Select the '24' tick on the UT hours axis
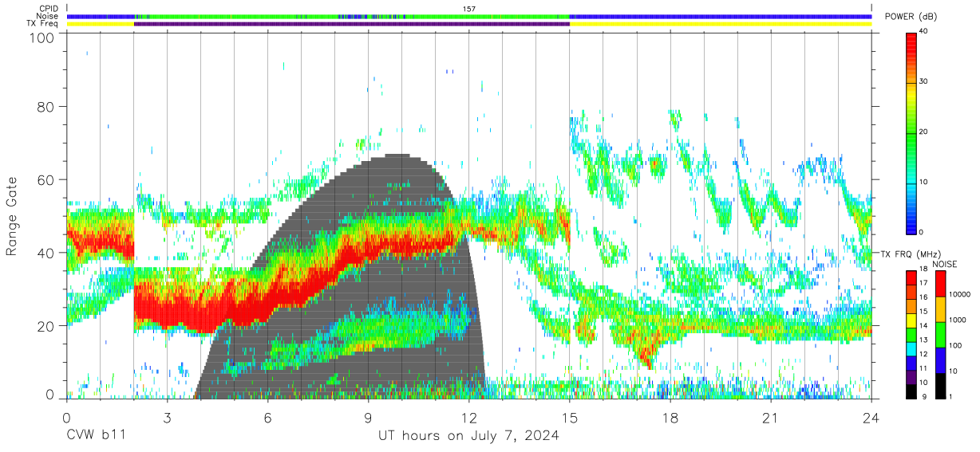980x452 pixels. point(871,417)
